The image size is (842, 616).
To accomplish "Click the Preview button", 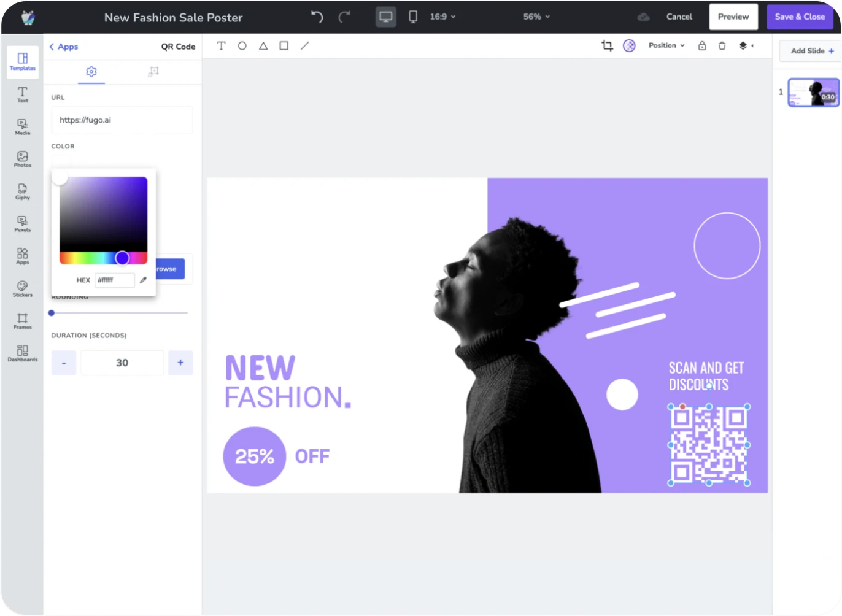I will (733, 17).
